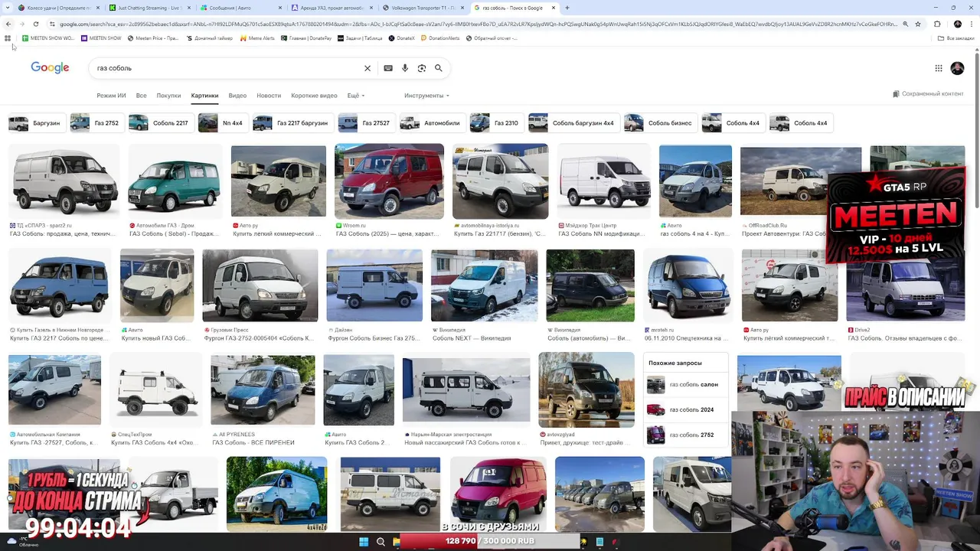Select the 'Автомобили' filter chip
The height and width of the screenshot is (551, 980).
coord(431,122)
